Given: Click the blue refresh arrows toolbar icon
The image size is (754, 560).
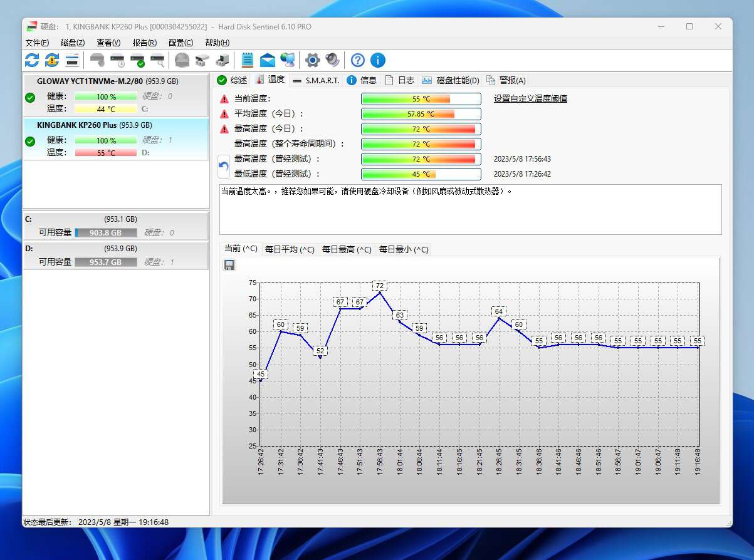Looking at the screenshot, I should [x=32, y=60].
